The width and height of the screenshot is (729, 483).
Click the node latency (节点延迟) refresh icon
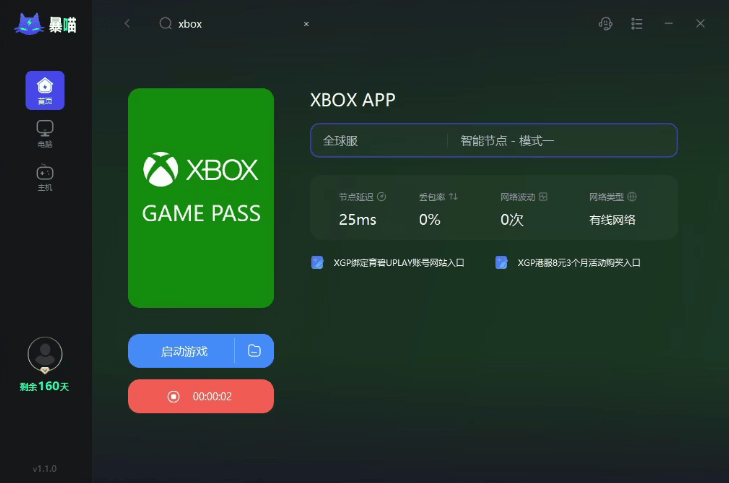(x=382, y=197)
